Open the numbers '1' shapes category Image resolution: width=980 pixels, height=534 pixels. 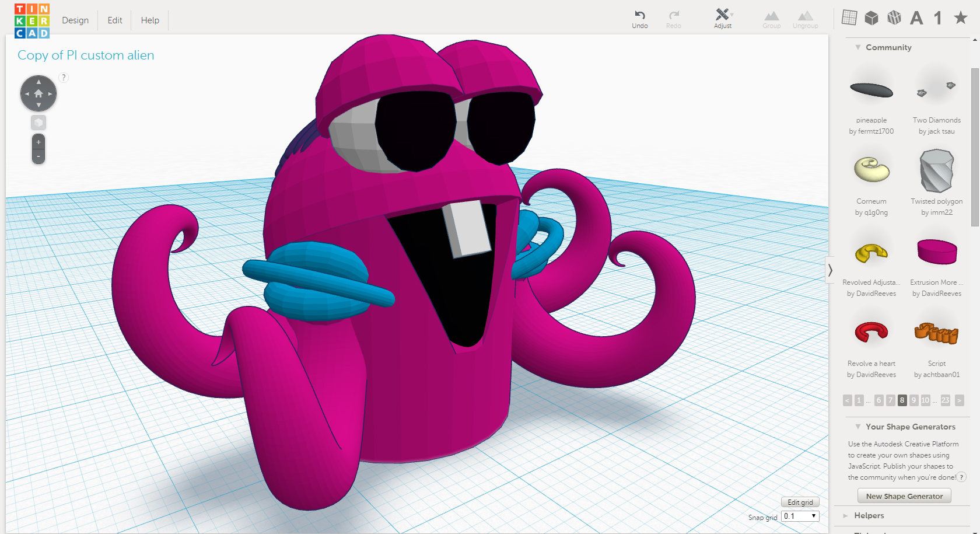coord(938,18)
